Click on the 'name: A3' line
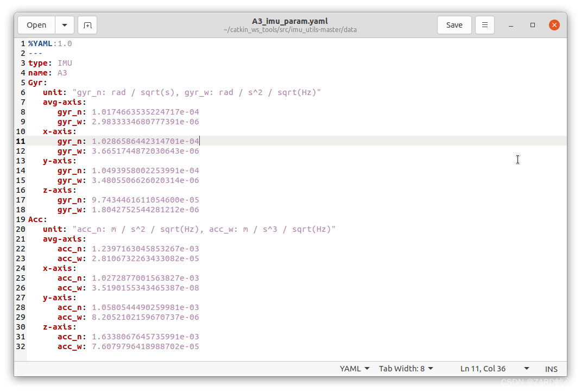Screen dimensions: 581x392 point(47,73)
